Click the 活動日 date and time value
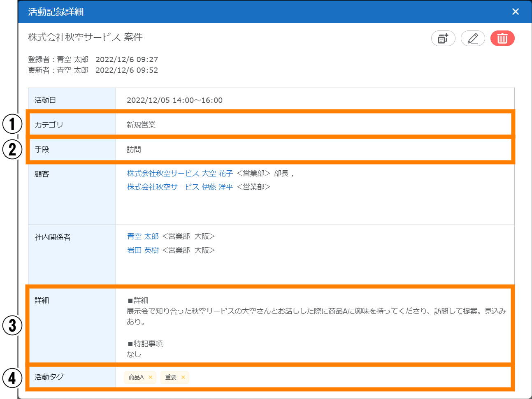This screenshot has height=399, width=532. point(174,100)
